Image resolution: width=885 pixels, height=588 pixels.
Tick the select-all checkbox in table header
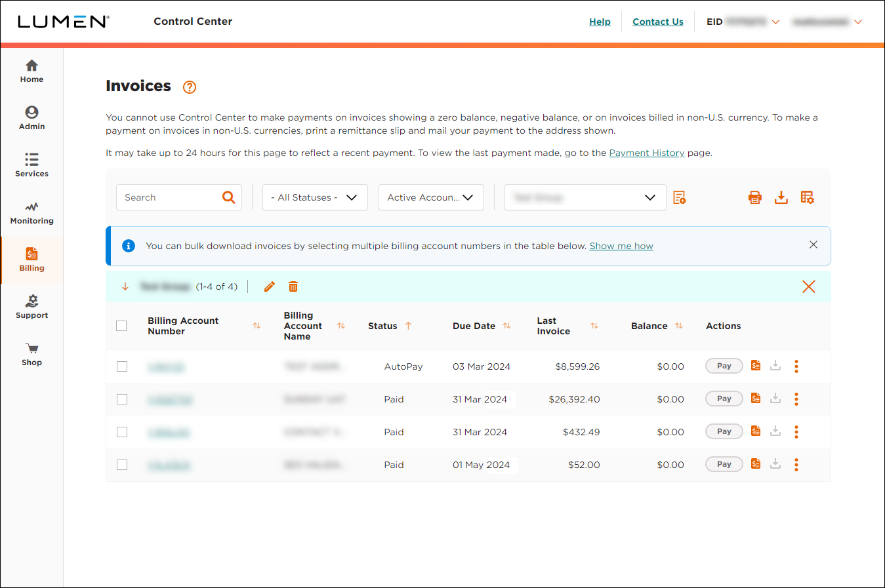(121, 326)
